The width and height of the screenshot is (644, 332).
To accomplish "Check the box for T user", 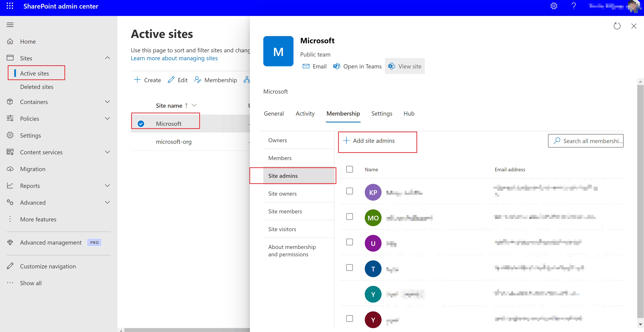I will coord(350,268).
